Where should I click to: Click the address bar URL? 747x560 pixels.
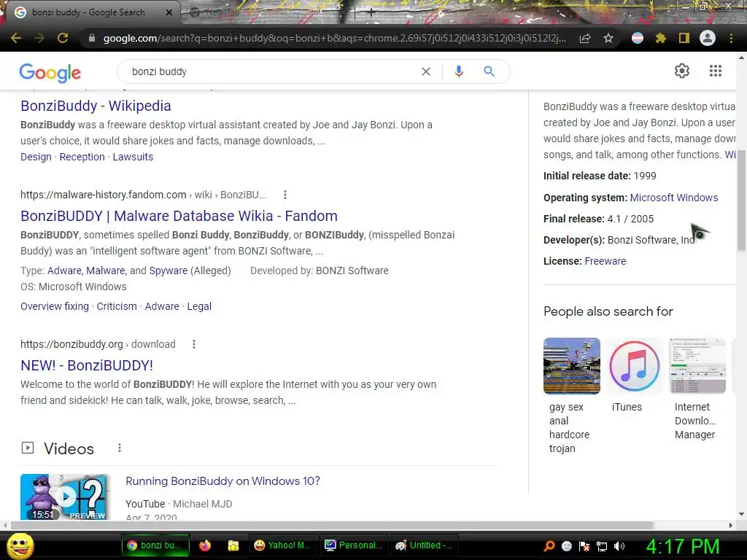point(334,38)
